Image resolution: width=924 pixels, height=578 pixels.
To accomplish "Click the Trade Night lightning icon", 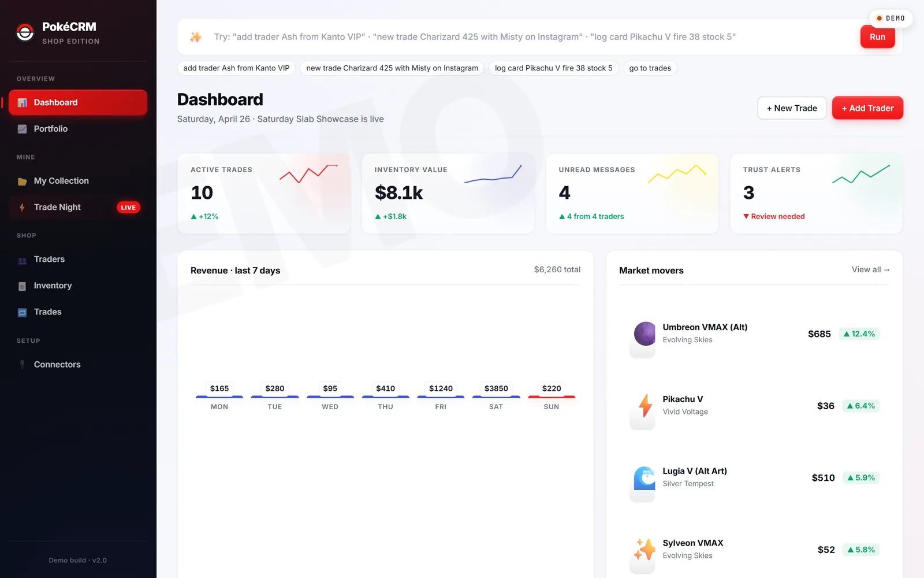I will coord(22,208).
